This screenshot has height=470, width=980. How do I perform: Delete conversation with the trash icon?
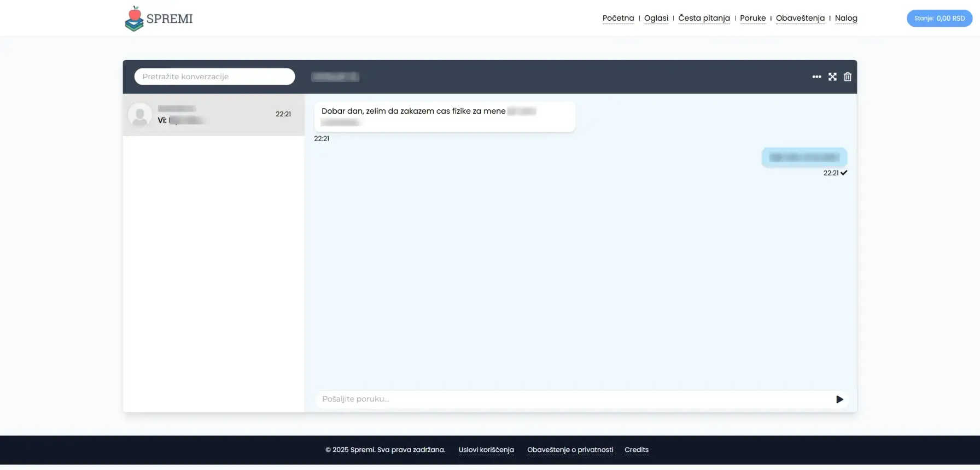coord(847,77)
